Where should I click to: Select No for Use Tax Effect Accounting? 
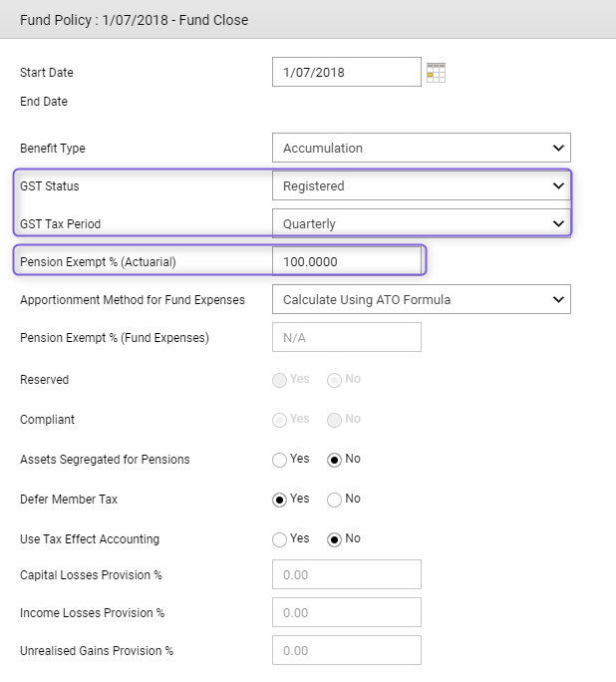coord(334,539)
